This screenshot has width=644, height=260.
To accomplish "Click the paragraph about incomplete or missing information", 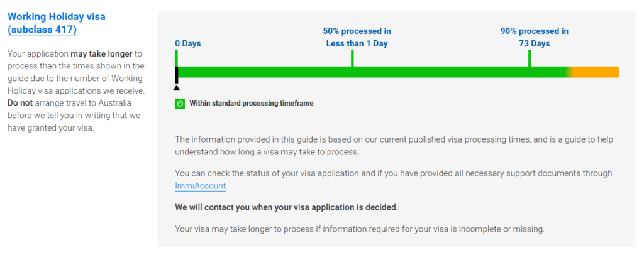I will 360,229.
